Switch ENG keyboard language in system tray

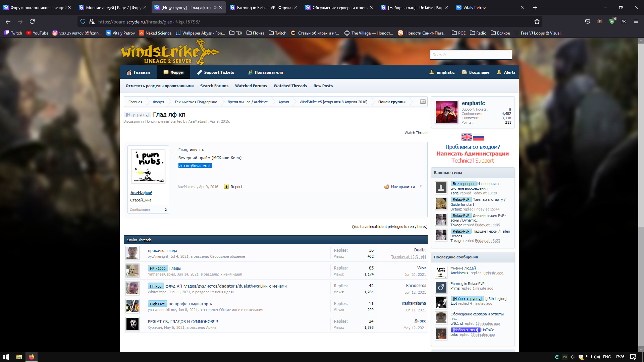pos(606,357)
